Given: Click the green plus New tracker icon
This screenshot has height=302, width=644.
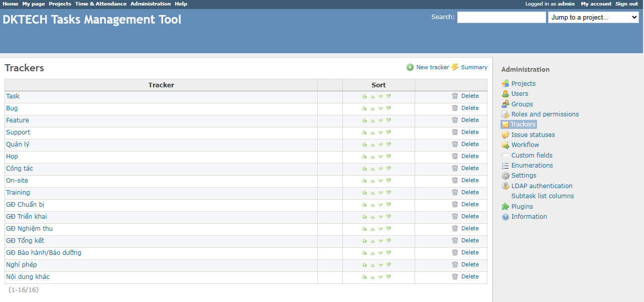Looking at the screenshot, I should 410,67.
